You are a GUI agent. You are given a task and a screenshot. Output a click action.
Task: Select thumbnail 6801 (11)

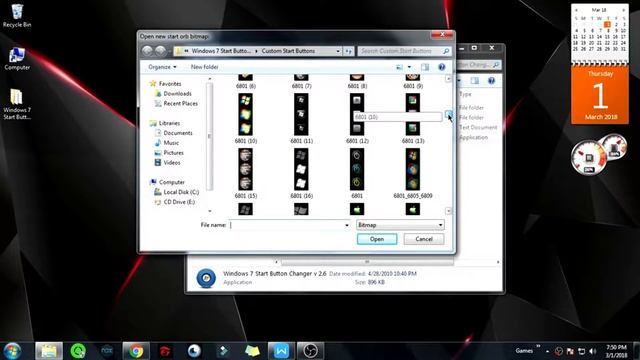[301, 119]
